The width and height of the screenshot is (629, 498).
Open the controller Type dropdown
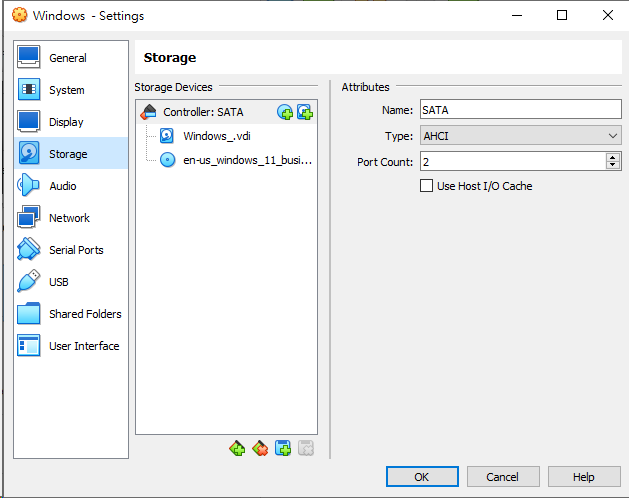pos(520,136)
